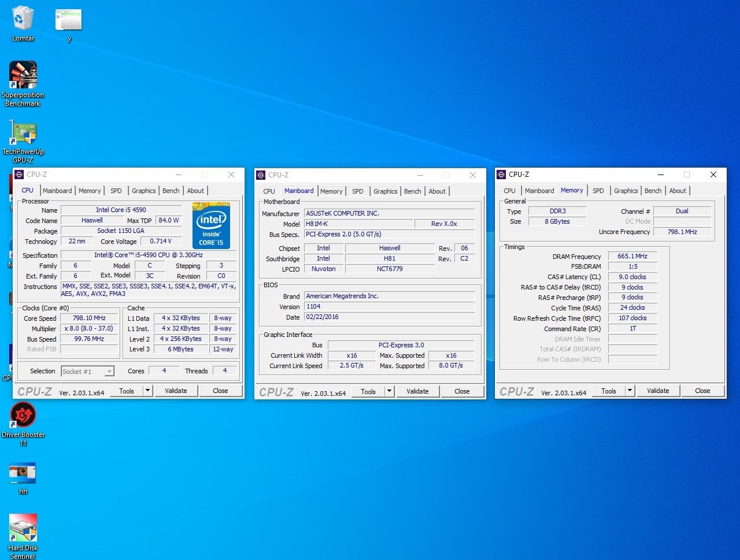Click the Bus Speed value 99.76 MHz

(x=89, y=339)
